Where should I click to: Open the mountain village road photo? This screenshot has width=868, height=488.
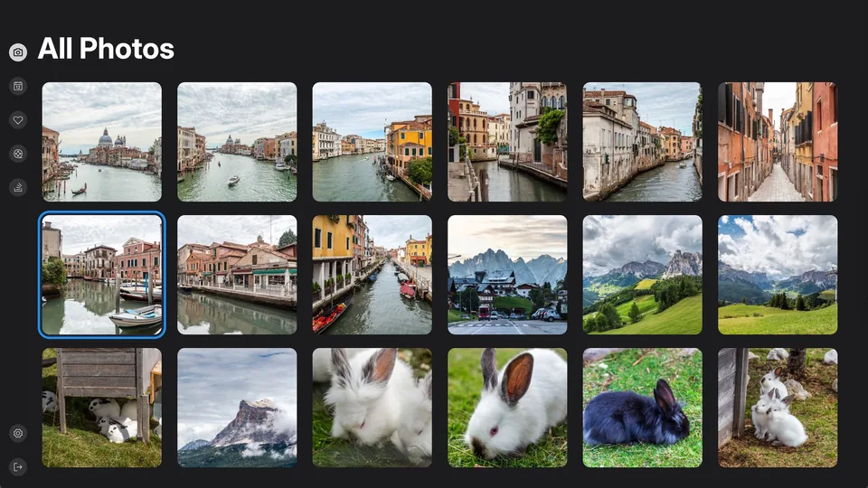click(x=507, y=275)
